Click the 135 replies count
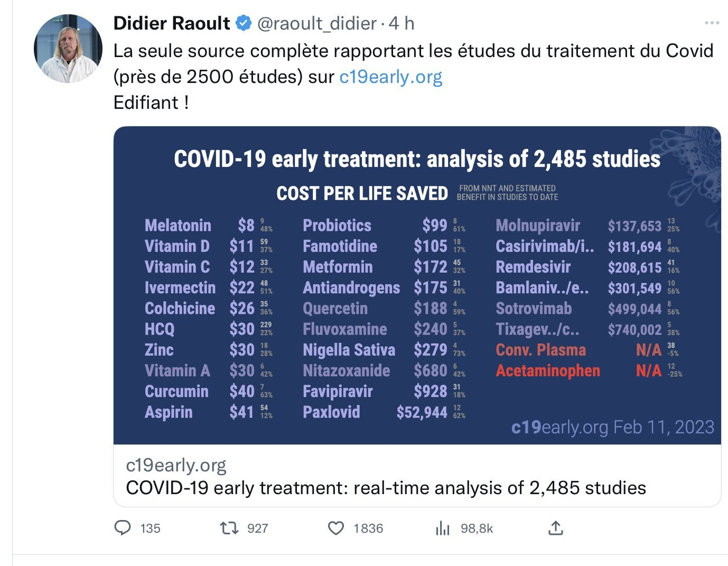This screenshot has width=728, height=566. coord(151,528)
